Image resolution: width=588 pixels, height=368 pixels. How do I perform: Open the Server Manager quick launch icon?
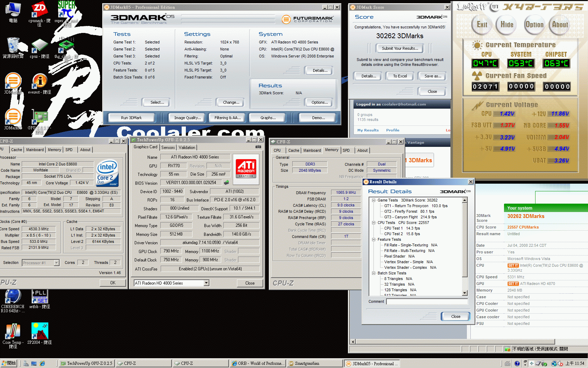click(26, 363)
